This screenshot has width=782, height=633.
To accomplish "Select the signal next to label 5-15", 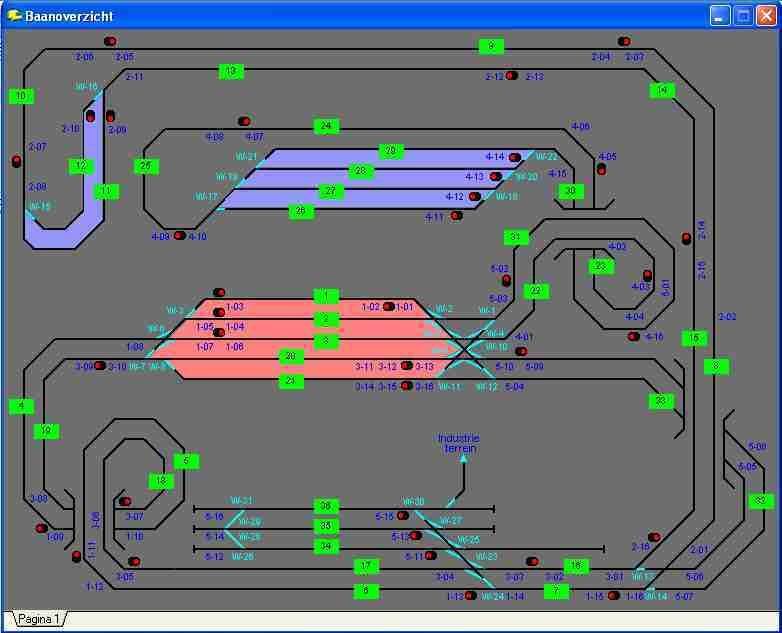I will [403, 516].
